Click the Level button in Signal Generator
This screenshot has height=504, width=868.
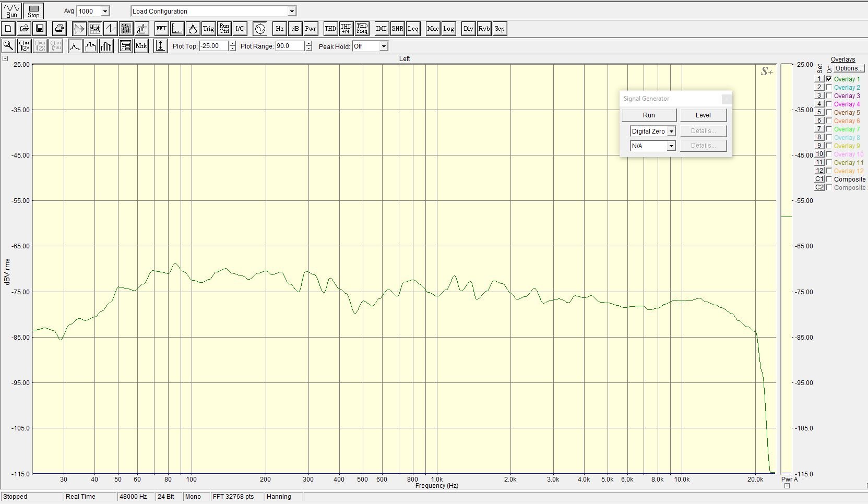(x=703, y=115)
